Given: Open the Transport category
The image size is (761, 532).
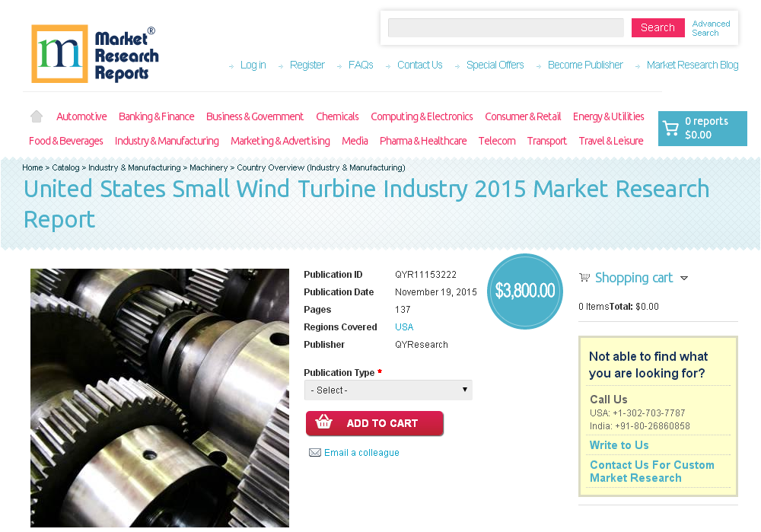Looking at the screenshot, I should coord(547,141).
